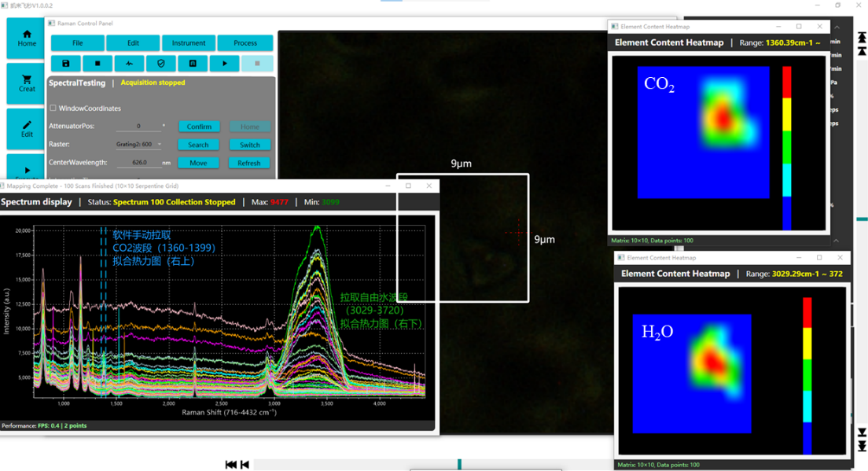Start acquisition with the play toolbar icon
868x471 pixels.
(225, 64)
